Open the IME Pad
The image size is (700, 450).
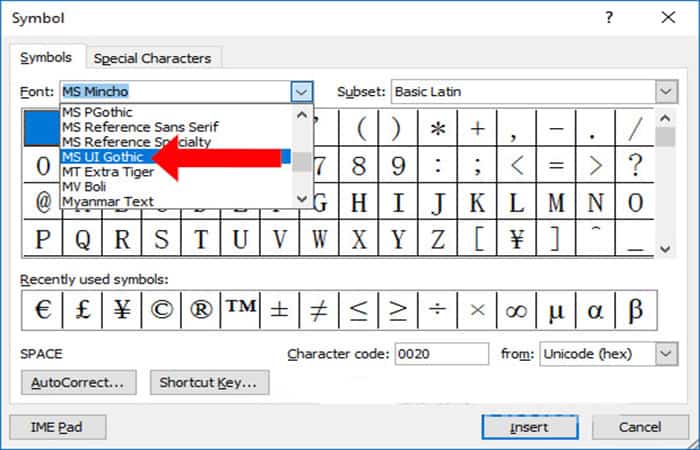point(58,427)
